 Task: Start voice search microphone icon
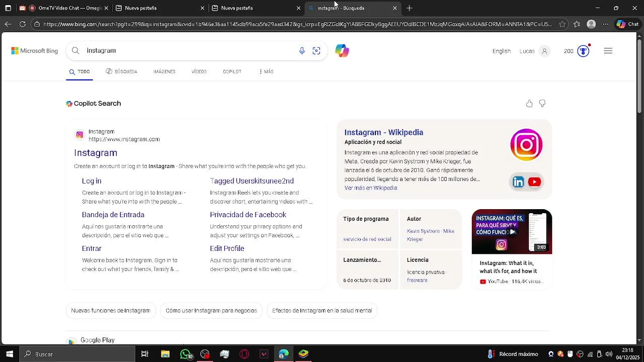[302, 51]
